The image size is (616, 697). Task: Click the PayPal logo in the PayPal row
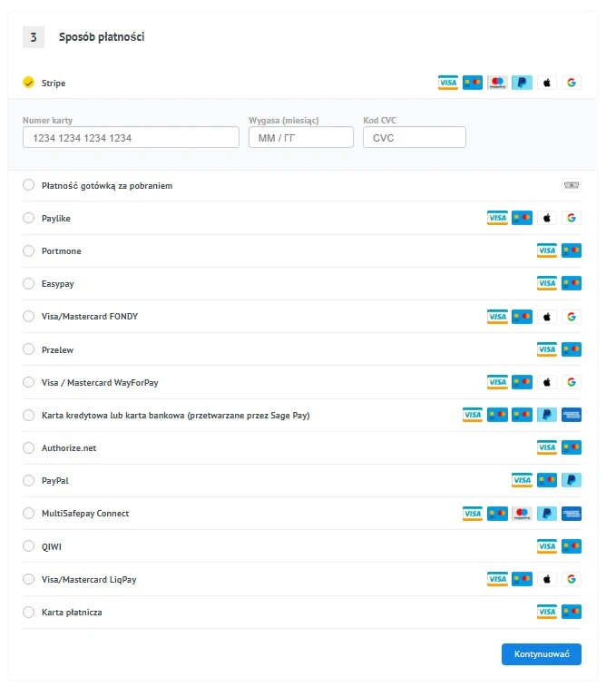pyautogui.click(x=571, y=480)
